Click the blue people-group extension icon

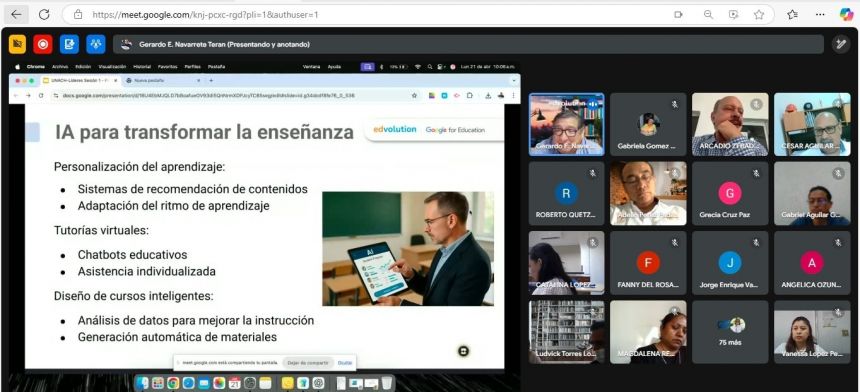(95, 44)
